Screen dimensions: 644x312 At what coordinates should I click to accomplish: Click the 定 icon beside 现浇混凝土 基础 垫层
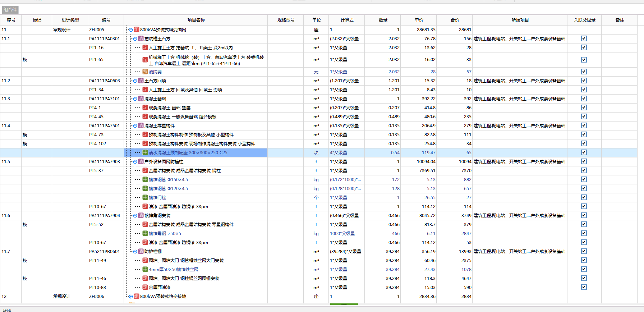pos(145,108)
